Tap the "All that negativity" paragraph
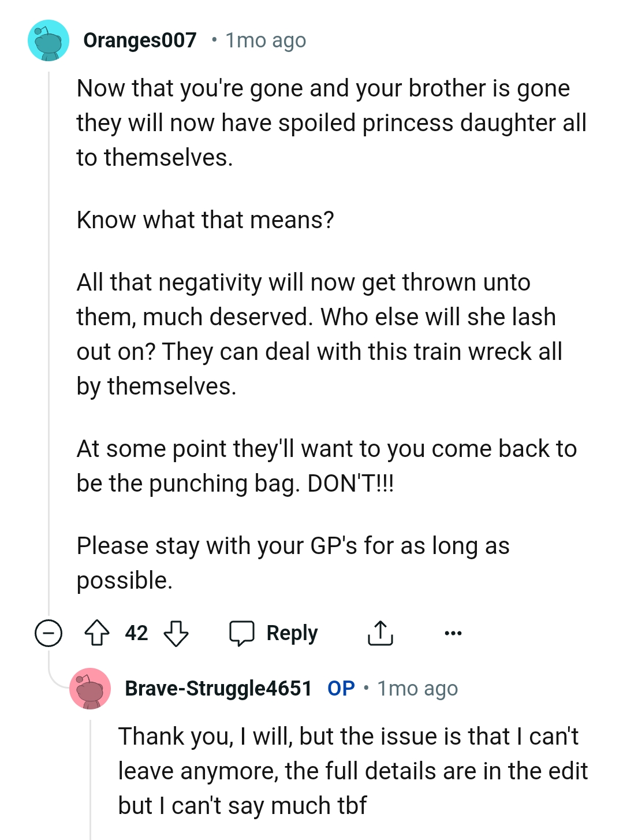This screenshot has width=623, height=840. coord(319,334)
